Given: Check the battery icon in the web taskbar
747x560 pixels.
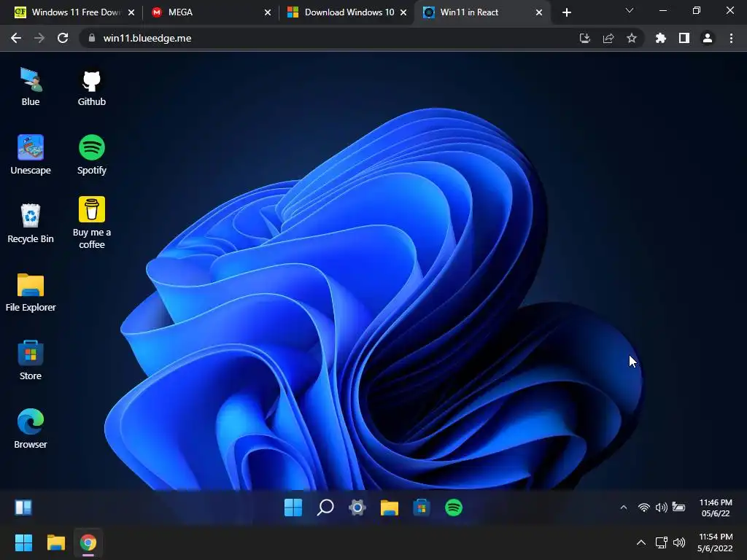Looking at the screenshot, I should click(x=679, y=507).
